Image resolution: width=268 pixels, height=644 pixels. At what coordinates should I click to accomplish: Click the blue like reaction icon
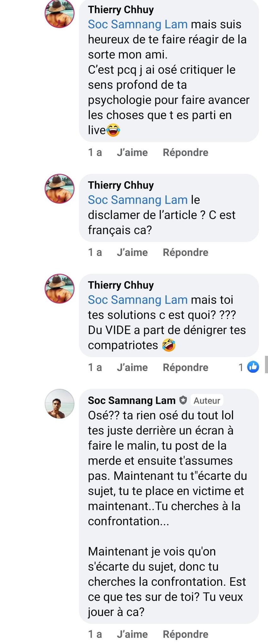tap(253, 367)
